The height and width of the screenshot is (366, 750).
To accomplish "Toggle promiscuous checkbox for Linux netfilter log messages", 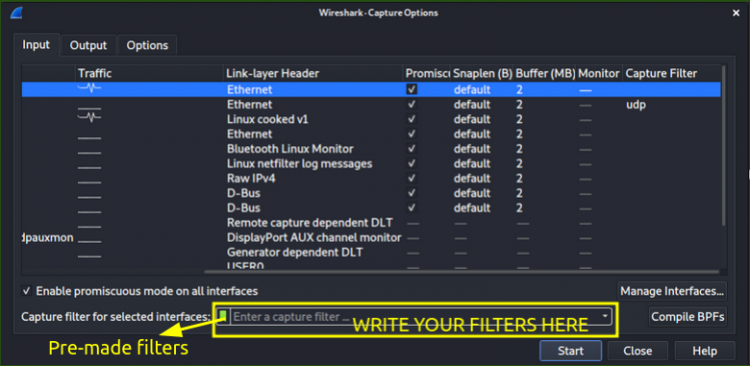I will (412, 164).
